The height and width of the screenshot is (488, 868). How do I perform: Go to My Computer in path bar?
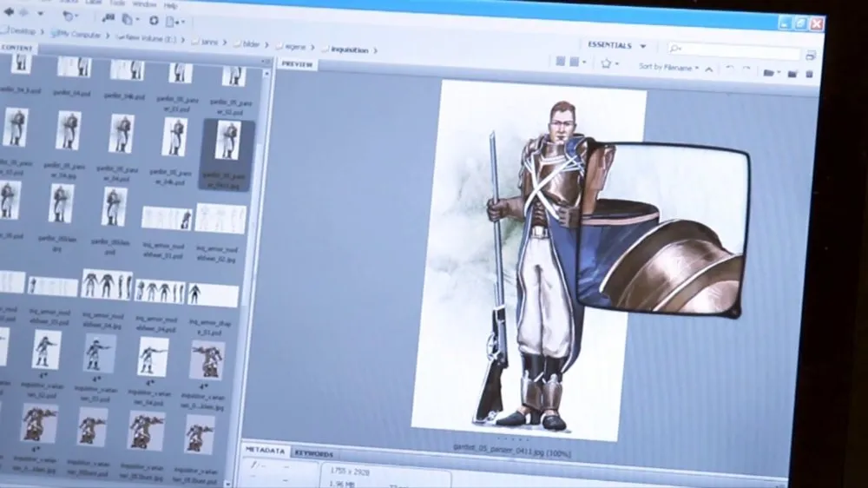coord(80,34)
